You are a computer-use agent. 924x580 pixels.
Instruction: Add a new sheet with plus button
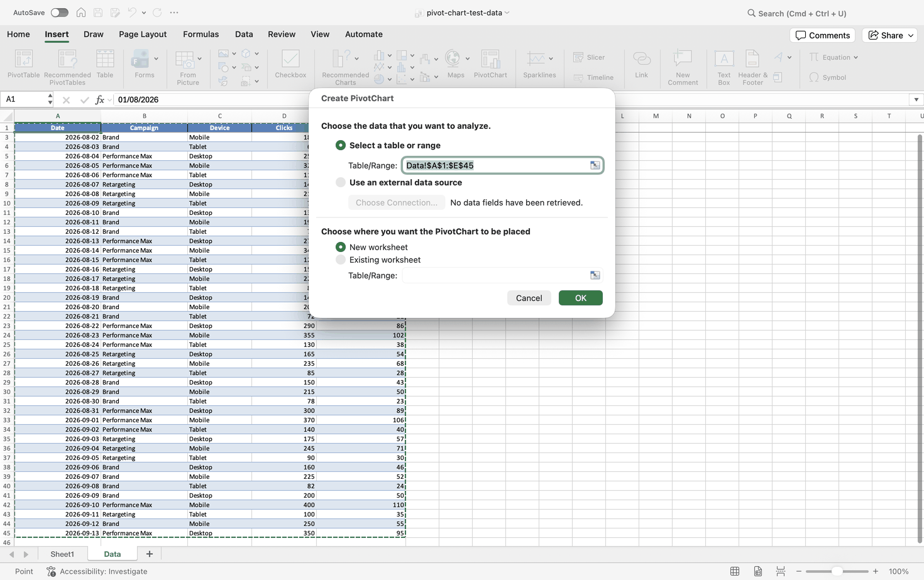point(150,554)
